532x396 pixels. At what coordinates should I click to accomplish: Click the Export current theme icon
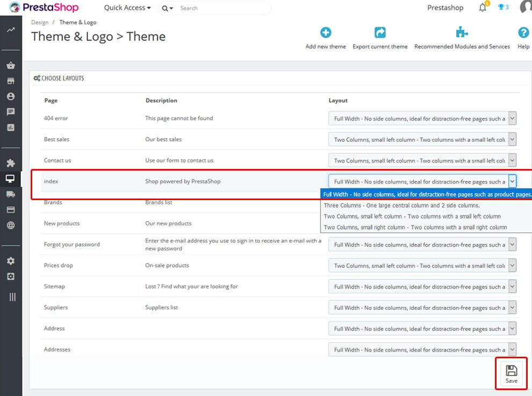(x=380, y=33)
